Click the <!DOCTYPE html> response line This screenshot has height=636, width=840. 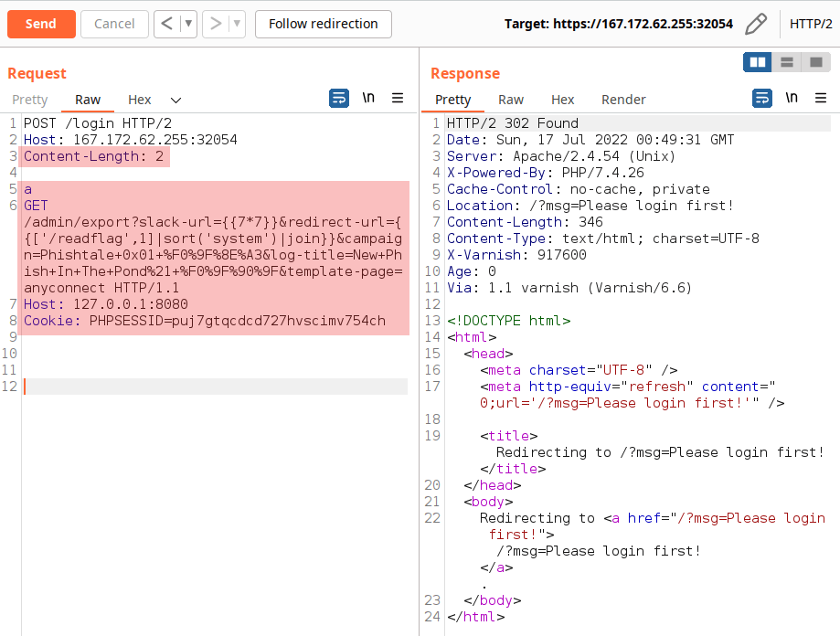pyautogui.click(x=509, y=321)
